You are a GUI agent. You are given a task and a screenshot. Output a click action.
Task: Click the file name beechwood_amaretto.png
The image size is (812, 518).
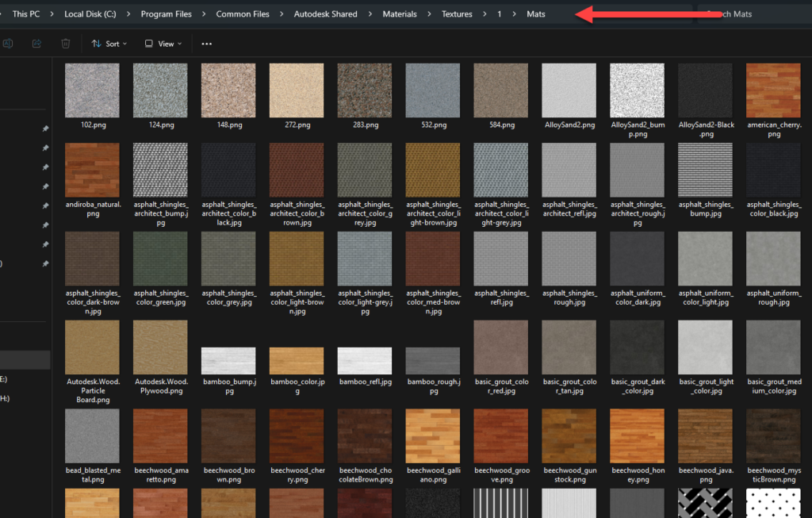(x=161, y=474)
